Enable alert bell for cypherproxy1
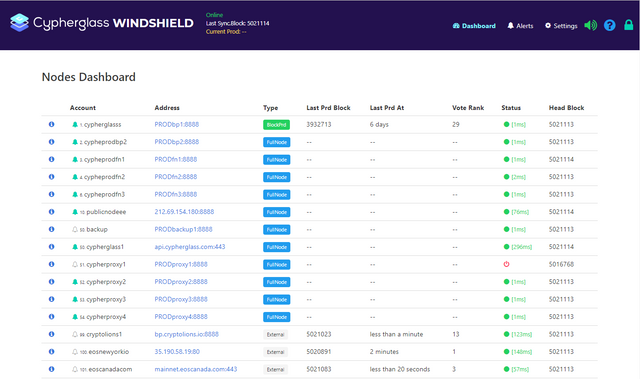Viewport: 640px width, 379px height. tap(75, 264)
